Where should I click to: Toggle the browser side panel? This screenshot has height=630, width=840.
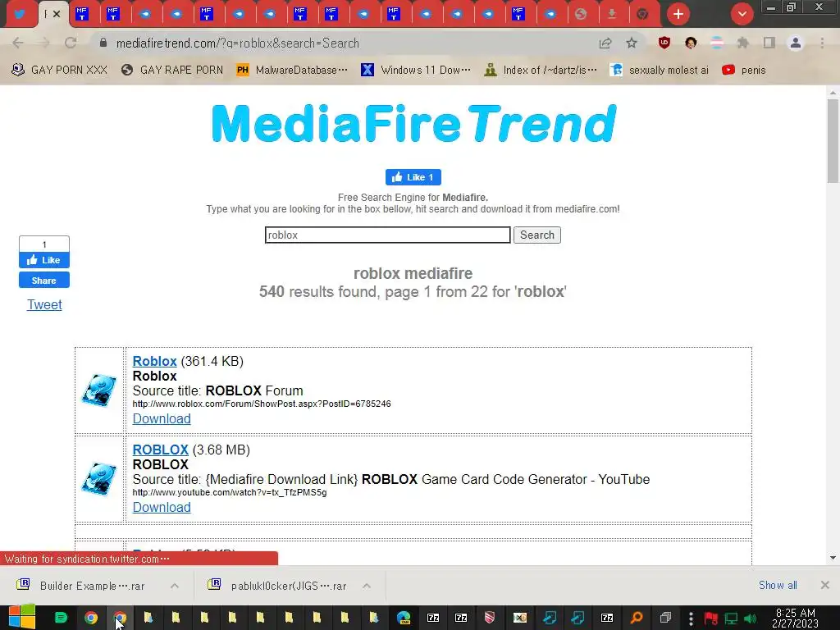click(x=769, y=43)
